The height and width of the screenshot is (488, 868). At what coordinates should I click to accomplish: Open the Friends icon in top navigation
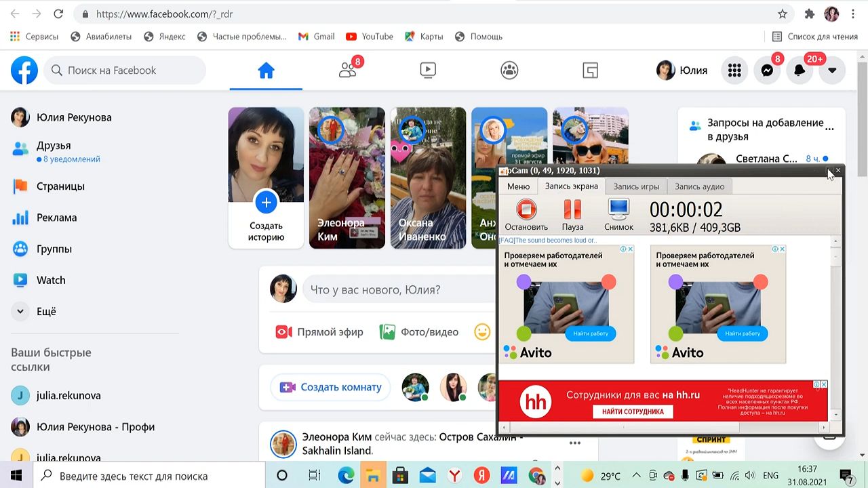(347, 70)
